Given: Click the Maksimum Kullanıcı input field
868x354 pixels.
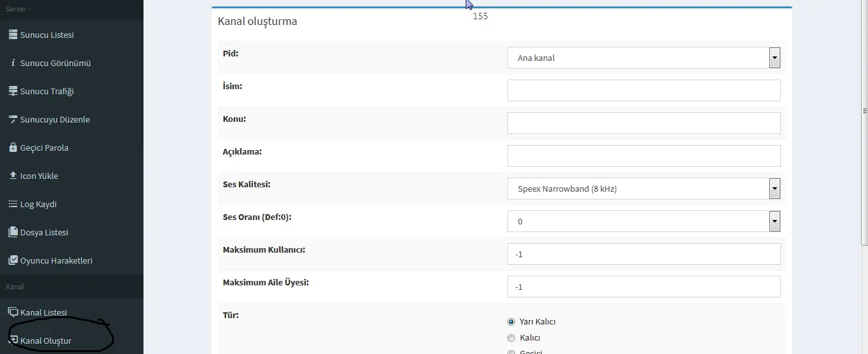Looking at the screenshot, I should tap(643, 254).
